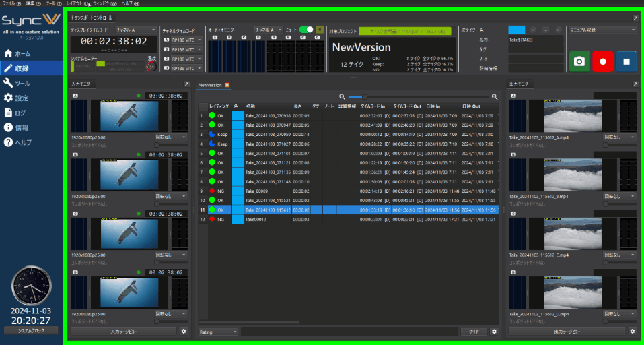Open ツール (Tools) in the sidebar

32,83
